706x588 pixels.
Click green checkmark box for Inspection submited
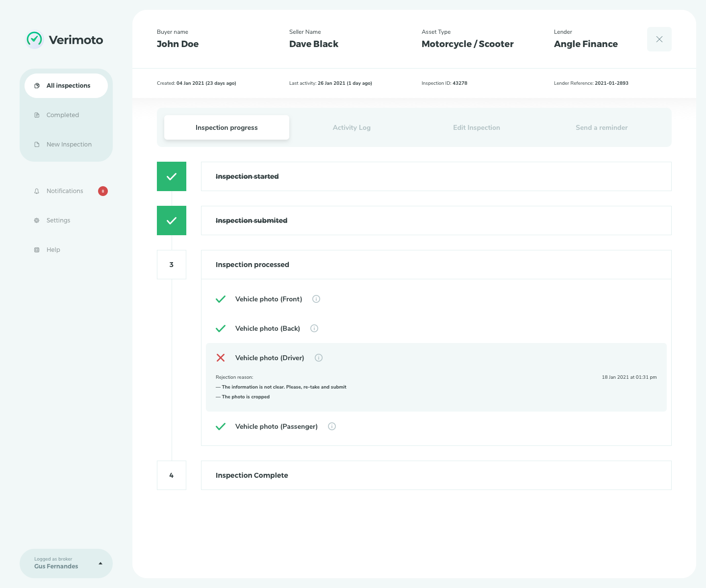[172, 220]
